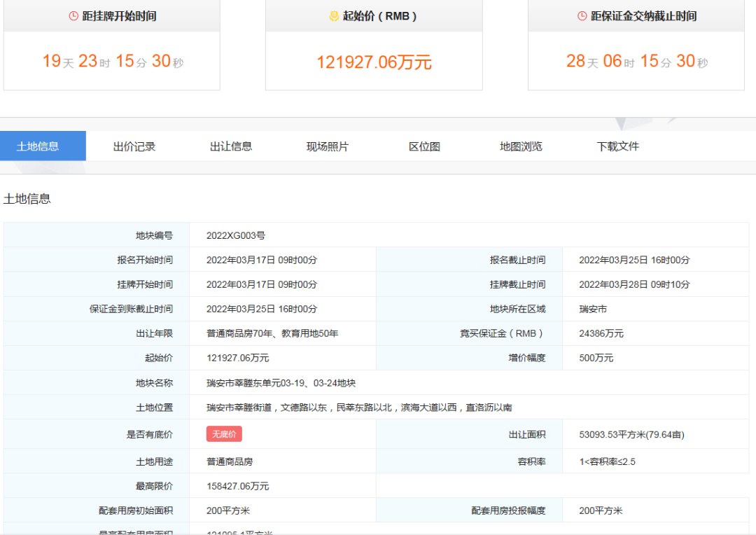Switch to the 出让信息 tab
756x535 pixels.
(x=231, y=146)
